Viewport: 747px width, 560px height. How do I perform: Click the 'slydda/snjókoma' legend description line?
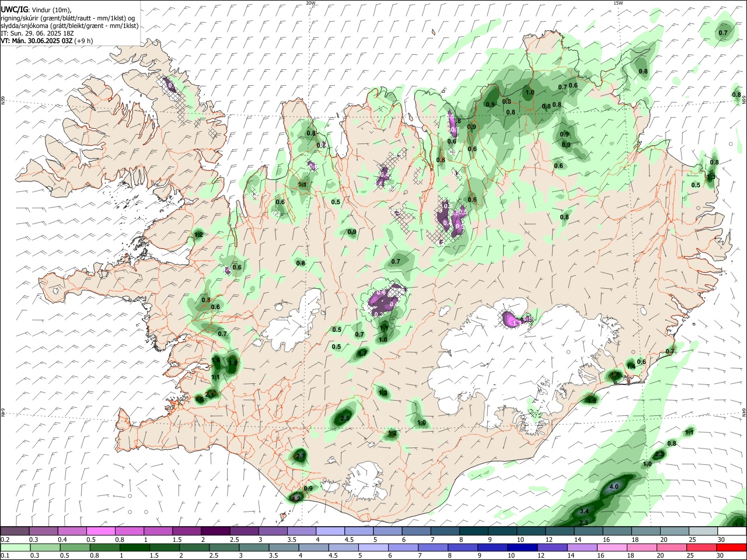(x=69, y=26)
